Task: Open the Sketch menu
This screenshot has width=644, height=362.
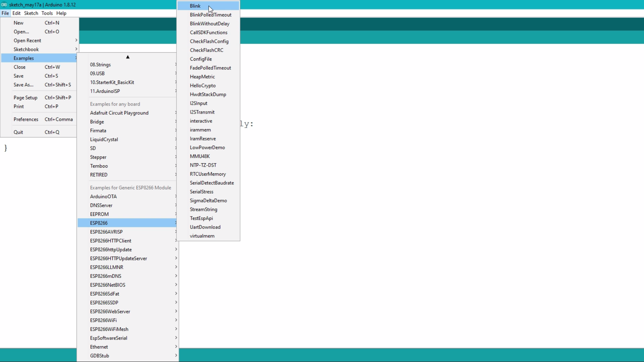Action: [x=31, y=13]
